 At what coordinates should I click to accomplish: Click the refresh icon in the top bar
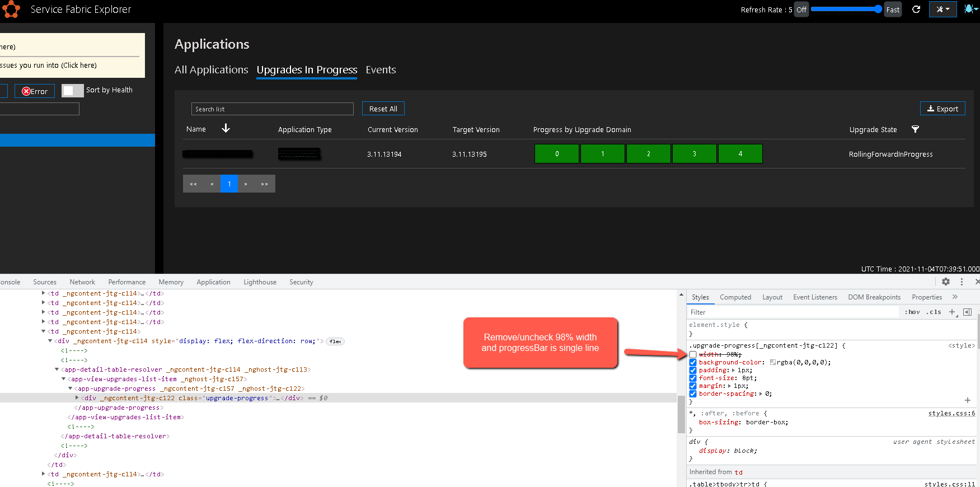916,10
